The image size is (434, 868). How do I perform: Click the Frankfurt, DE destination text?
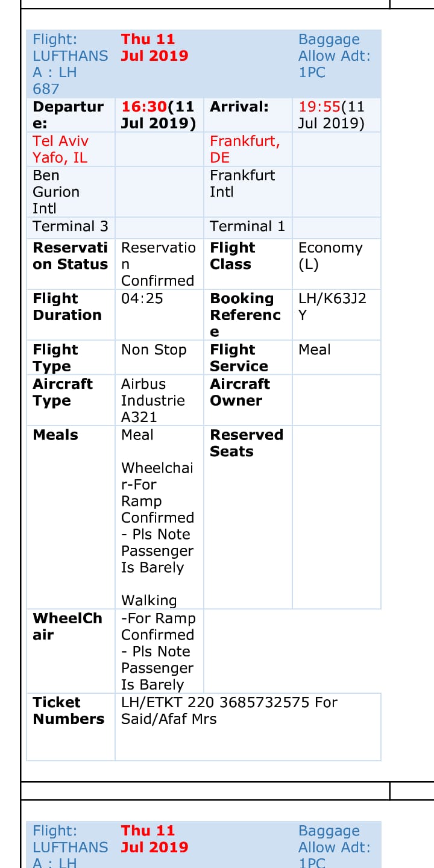click(x=245, y=149)
